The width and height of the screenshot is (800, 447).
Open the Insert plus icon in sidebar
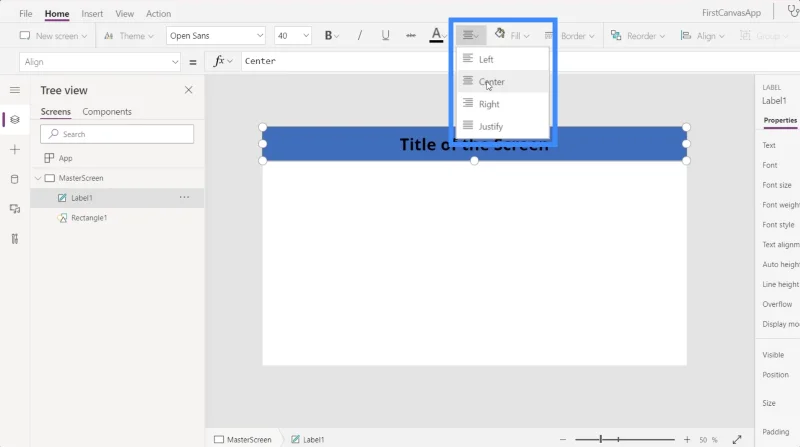click(x=15, y=150)
